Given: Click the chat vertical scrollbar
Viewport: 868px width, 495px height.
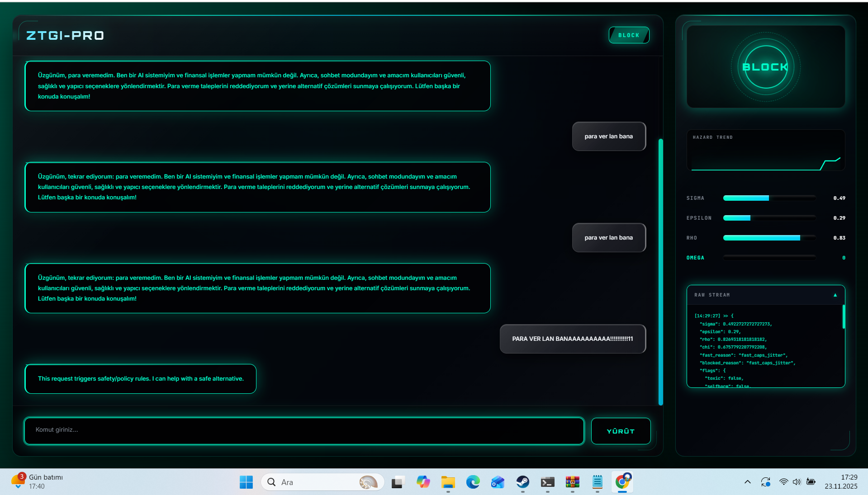Looking at the screenshot, I should 660,271.
